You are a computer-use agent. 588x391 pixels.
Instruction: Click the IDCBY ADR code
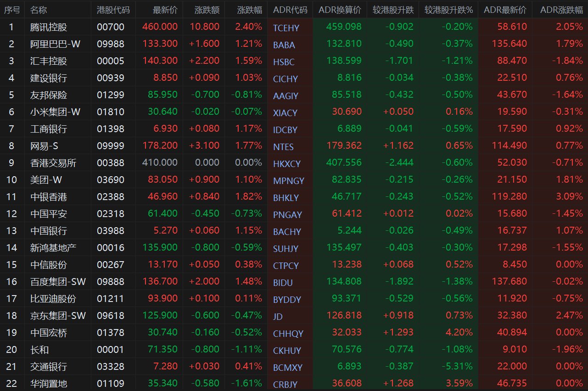point(285,130)
